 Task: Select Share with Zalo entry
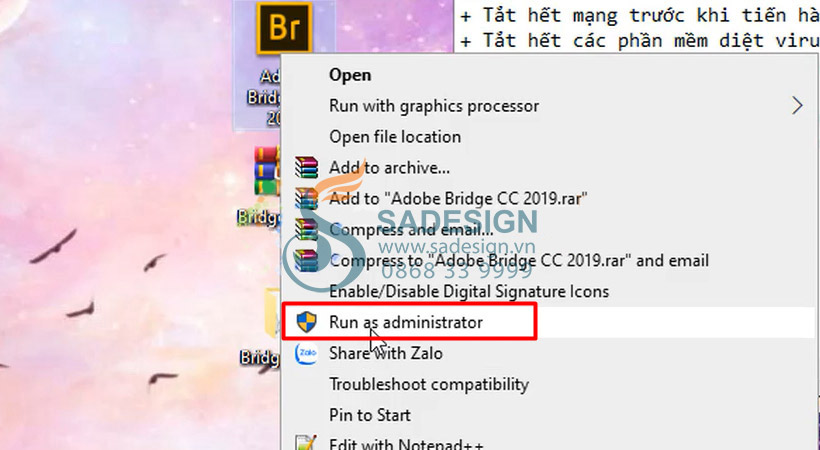385,353
